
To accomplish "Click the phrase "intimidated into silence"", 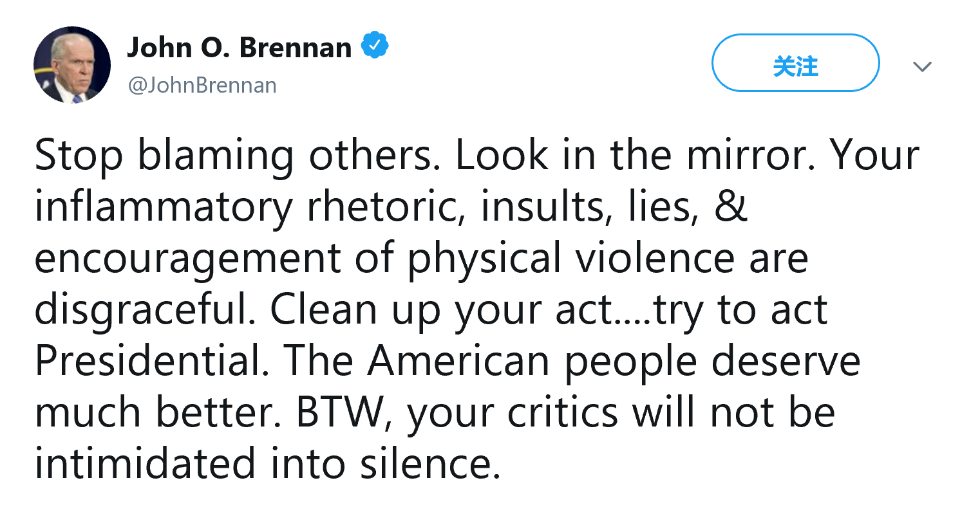I will point(265,464).
